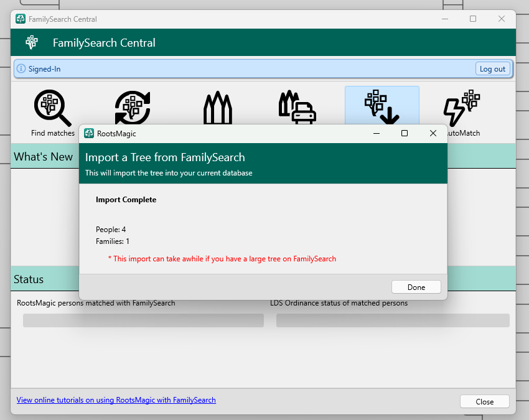The height and width of the screenshot is (420, 529).
Task: Open the tree sync circular arrows icon
Action: (133, 108)
